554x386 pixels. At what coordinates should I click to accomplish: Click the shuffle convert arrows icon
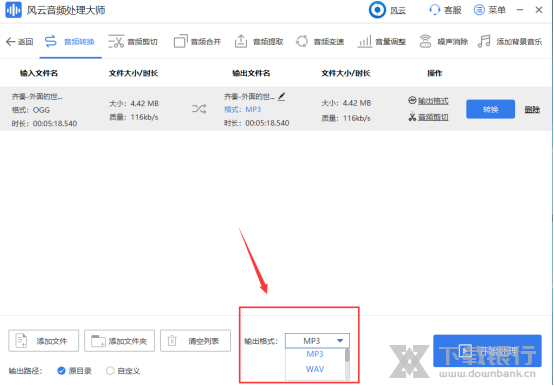point(199,109)
